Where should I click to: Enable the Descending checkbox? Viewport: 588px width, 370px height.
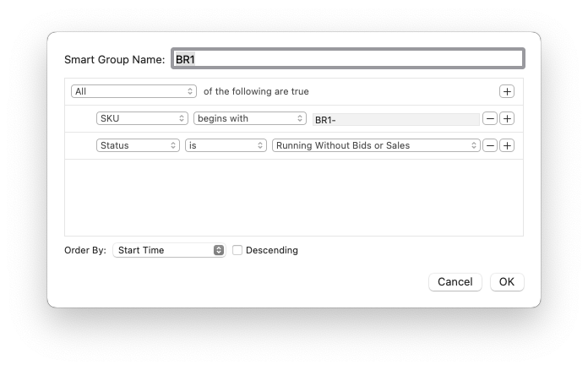point(237,250)
